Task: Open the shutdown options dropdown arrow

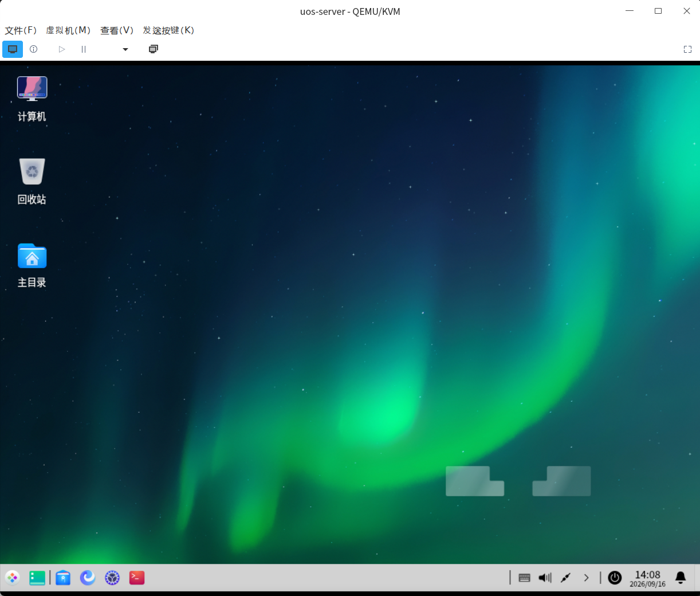Action: 125,49
